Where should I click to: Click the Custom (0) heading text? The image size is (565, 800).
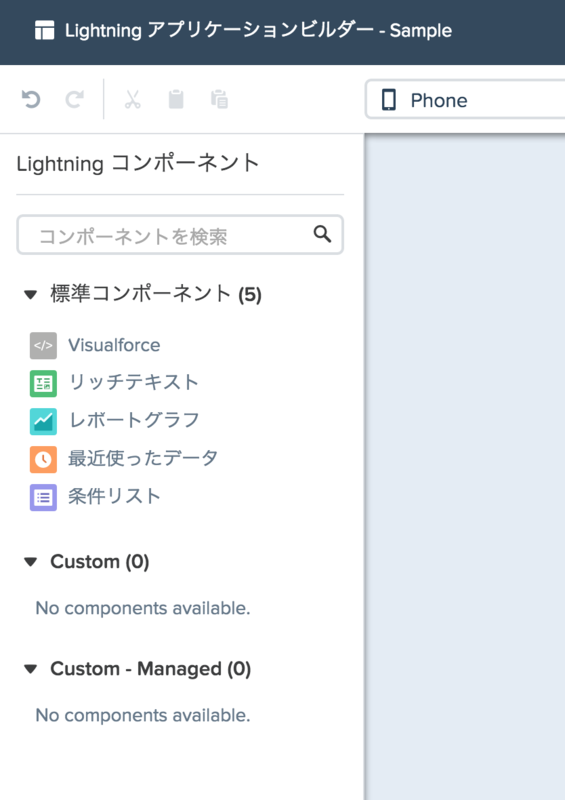[100, 562]
